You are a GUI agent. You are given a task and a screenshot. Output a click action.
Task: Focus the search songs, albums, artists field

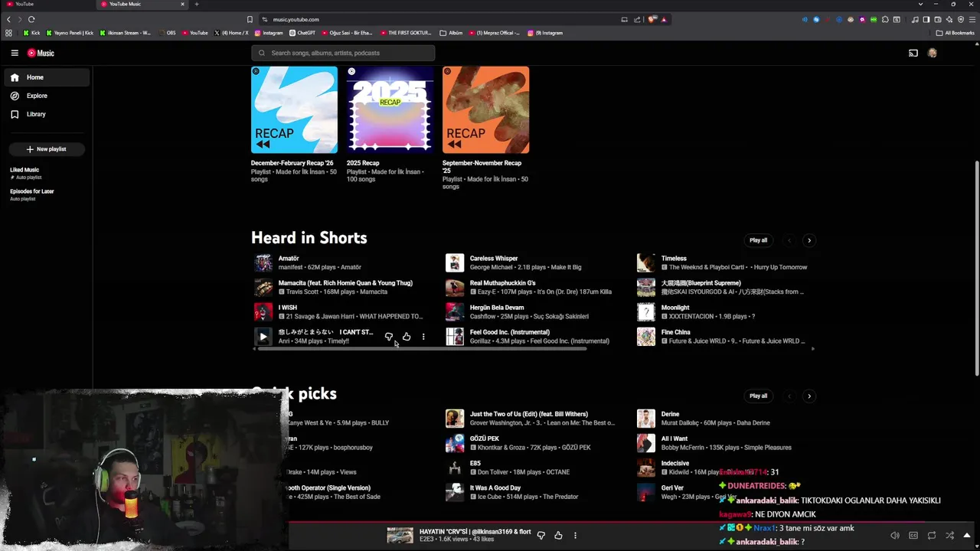click(343, 53)
